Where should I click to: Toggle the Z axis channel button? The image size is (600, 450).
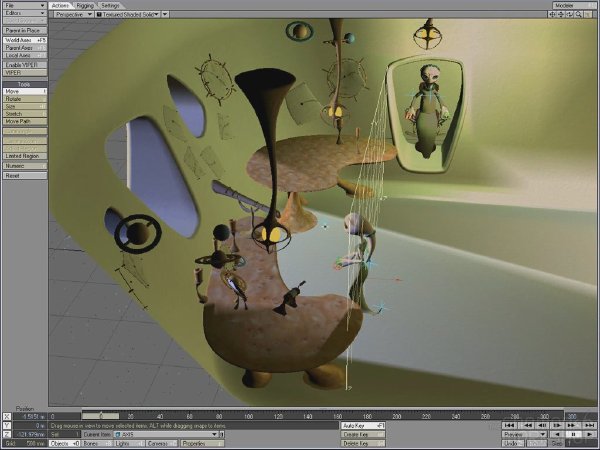click(7, 434)
